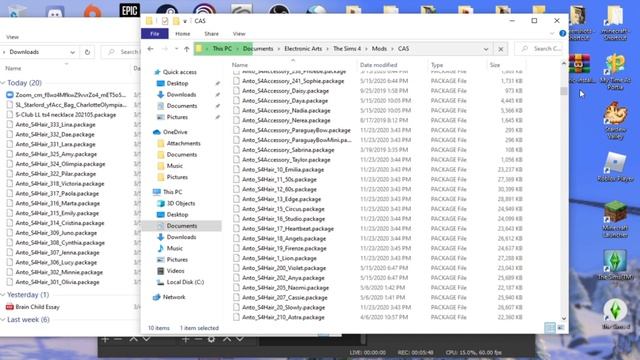
Task: Open the File ribbon tab
Action: point(155,33)
